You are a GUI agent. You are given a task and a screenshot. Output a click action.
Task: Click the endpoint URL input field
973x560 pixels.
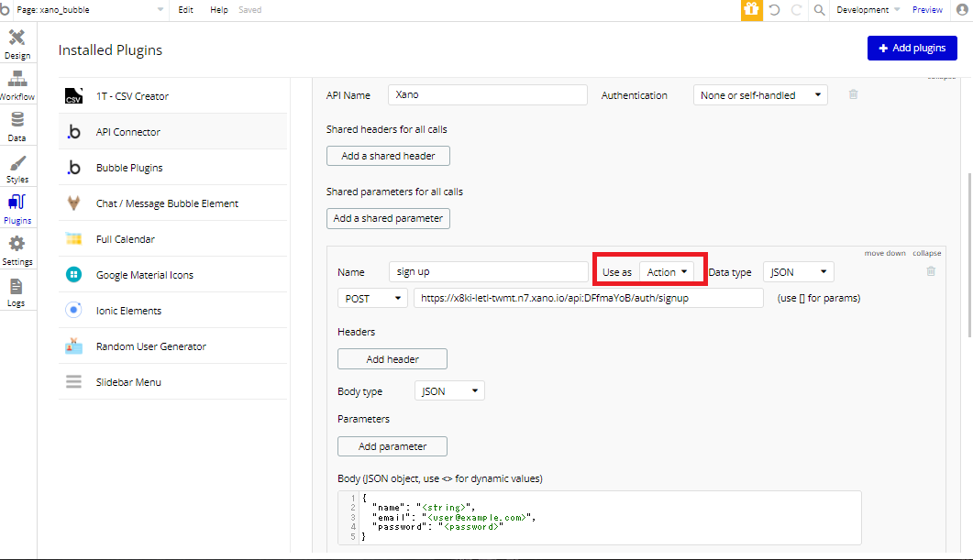pos(588,298)
